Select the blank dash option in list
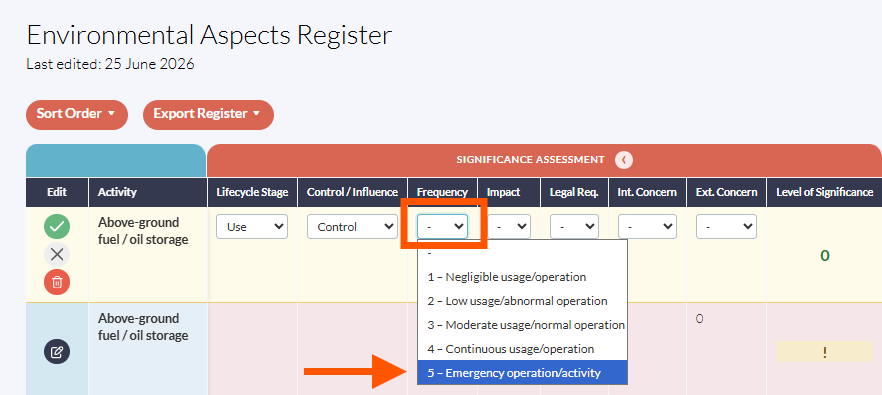This screenshot has width=882, height=395. [522, 253]
